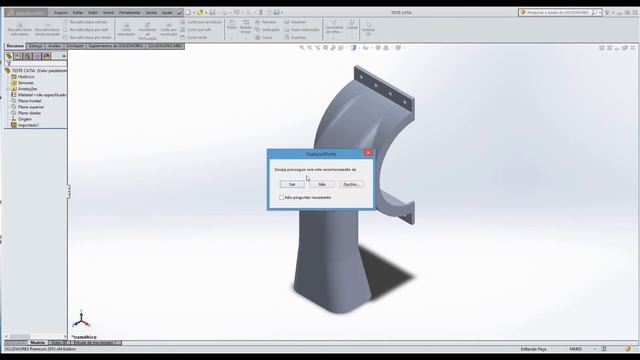Select PropertyManager tab icon
The width and height of the screenshot is (640, 360).
click(x=18, y=56)
